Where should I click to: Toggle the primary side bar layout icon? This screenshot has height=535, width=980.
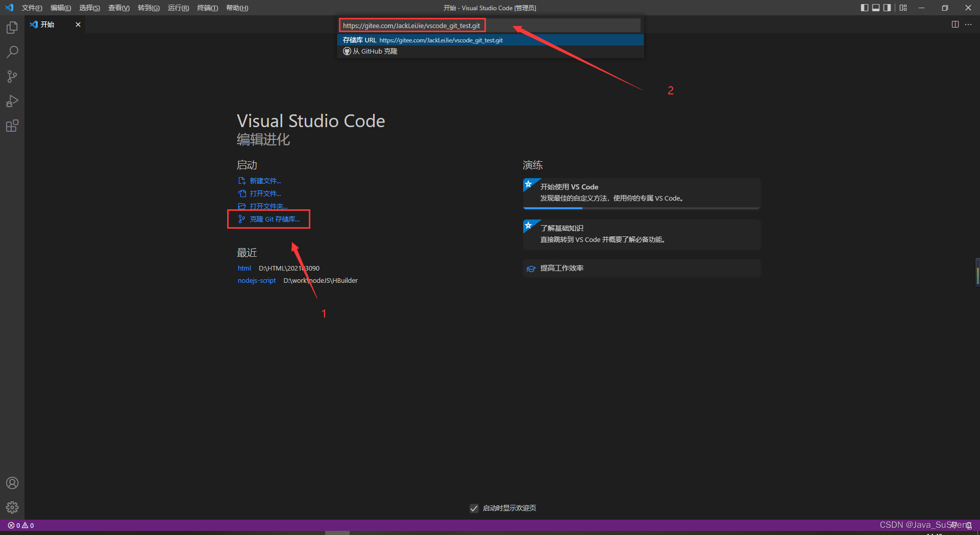point(864,8)
